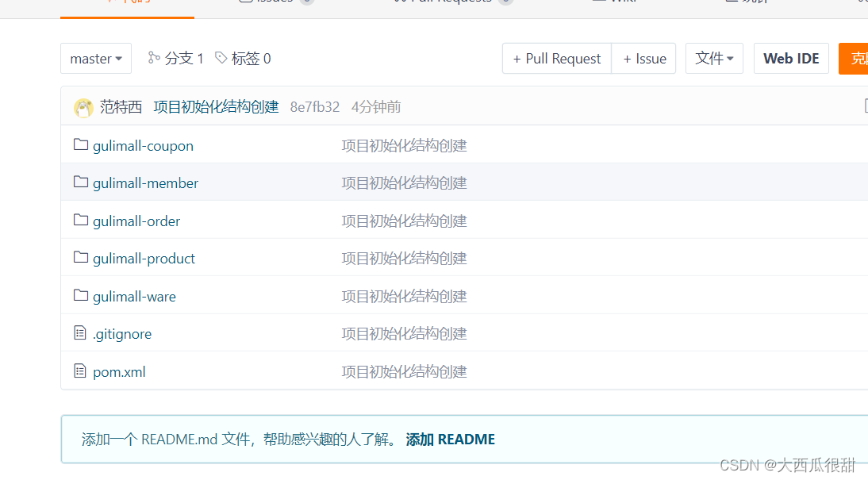
Task: Click folder icon of gulimall-member
Action: click(x=81, y=182)
